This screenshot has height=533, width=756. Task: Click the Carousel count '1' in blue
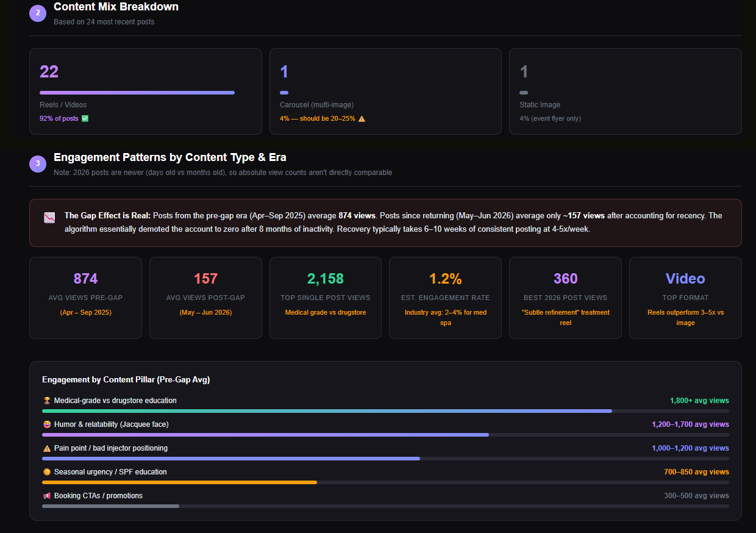click(284, 72)
